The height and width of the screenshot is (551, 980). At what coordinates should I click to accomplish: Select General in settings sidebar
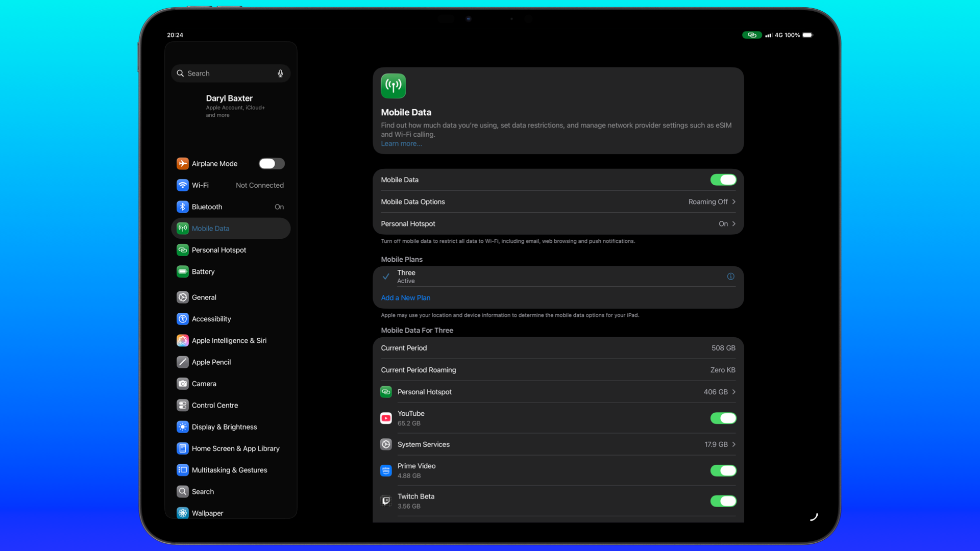click(204, 297)
